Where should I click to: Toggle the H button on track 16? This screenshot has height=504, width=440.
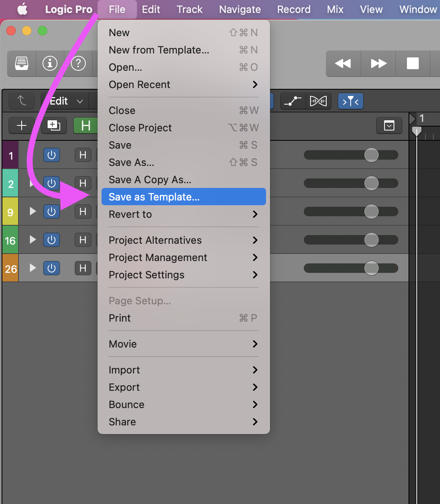click(83, 240)
